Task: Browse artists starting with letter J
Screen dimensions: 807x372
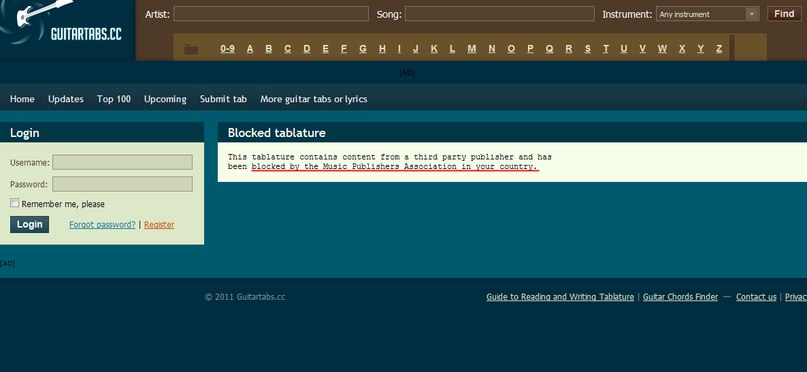Action: 416,49
